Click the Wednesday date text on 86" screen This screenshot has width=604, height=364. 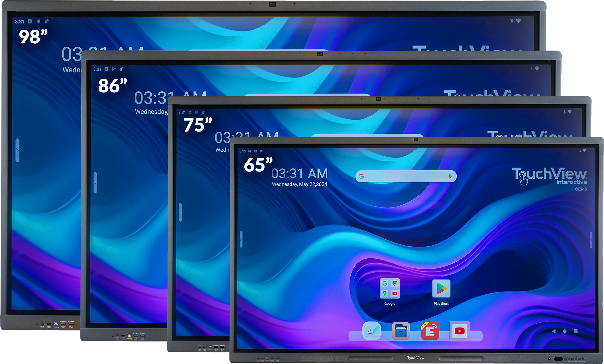151,112
